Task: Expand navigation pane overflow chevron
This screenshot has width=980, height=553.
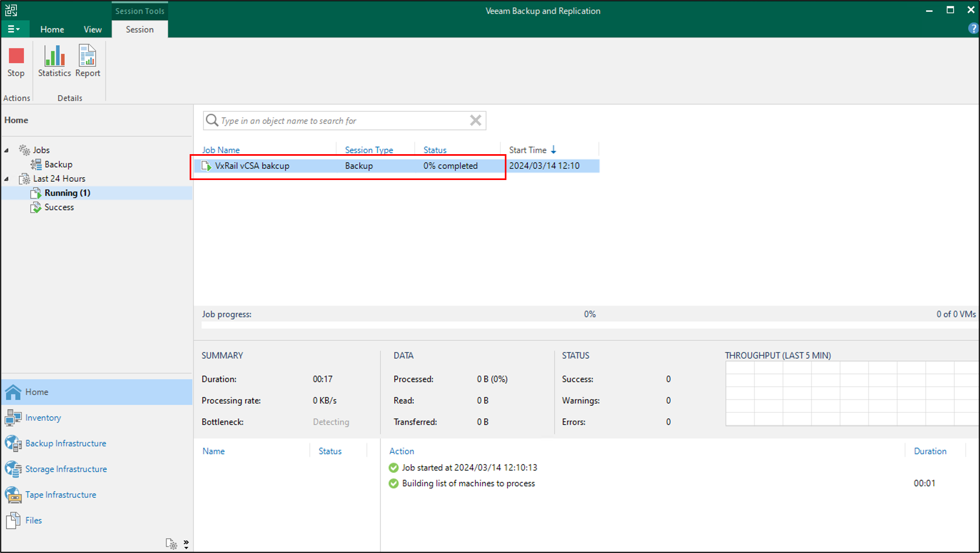Action: (x=186, y=544)
